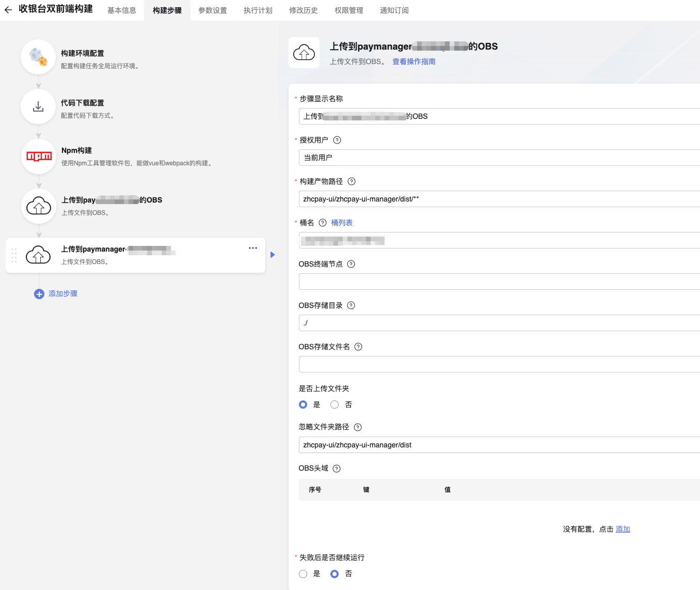Select the 代码下载配置 download icon
The height and width of the screenshot is (590, 700).
tap(38, 106)
